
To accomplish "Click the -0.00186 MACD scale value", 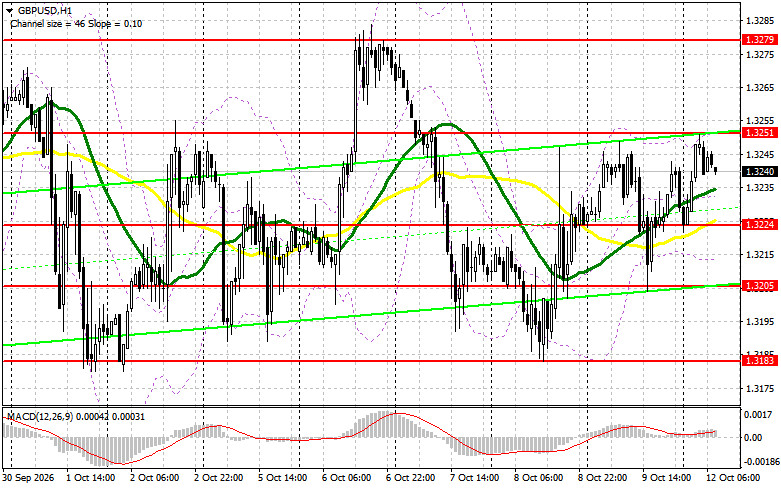I will click(760, 462).
